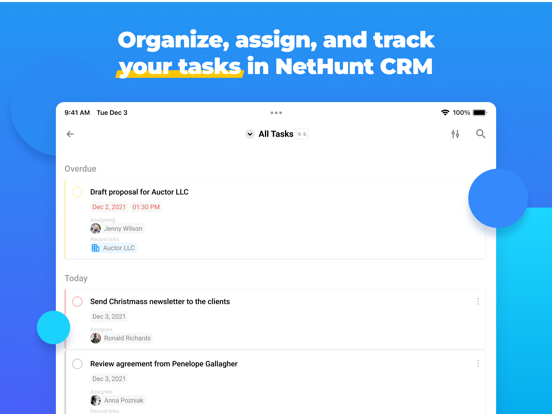Mark Send Christmass newsletter task complete
552x414 pixels.
77,301
